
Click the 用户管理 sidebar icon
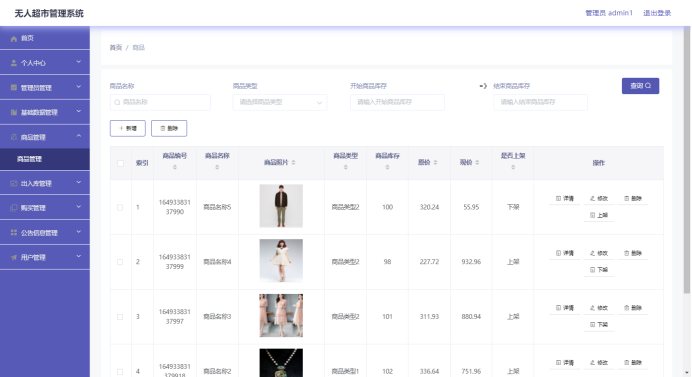(14, 257)
